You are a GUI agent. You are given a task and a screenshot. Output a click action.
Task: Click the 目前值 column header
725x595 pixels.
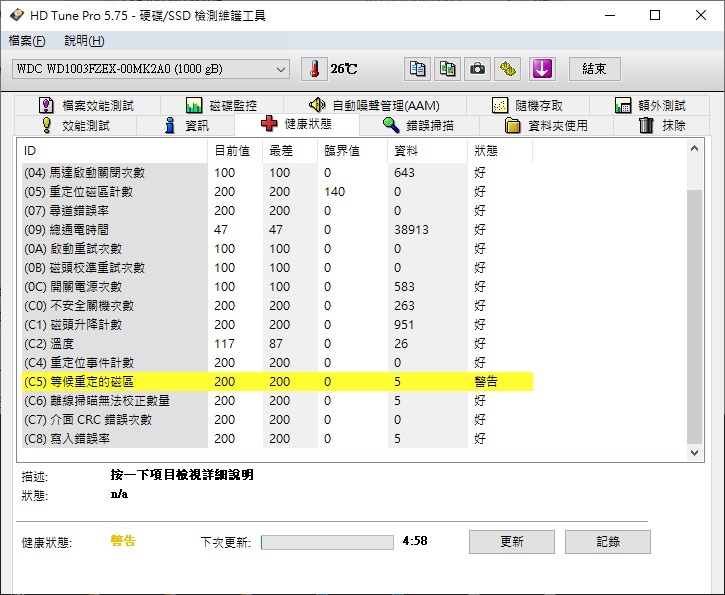(x=235, y=151)
